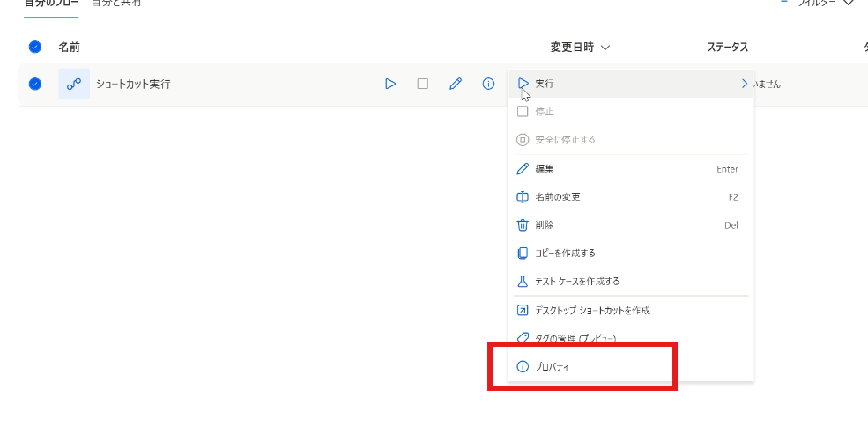The width and height of the screenshot is (868, 434).
Task: Click the pencil edit icon in the flow row
Action: (x=456, y=85)
